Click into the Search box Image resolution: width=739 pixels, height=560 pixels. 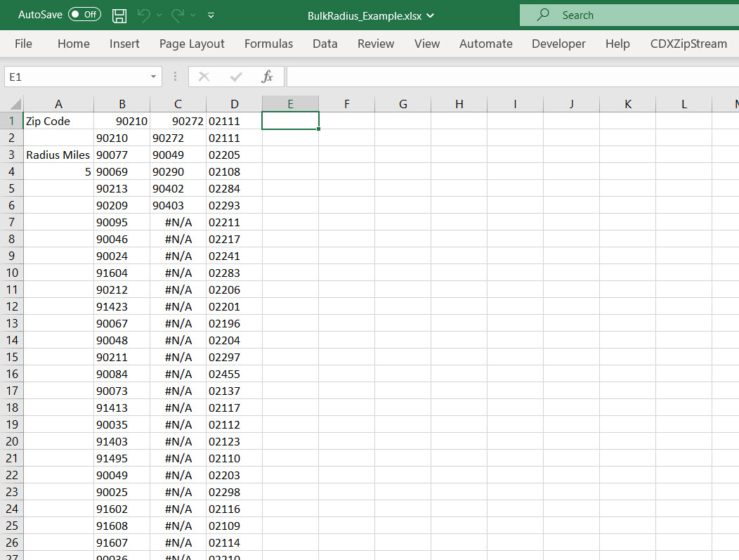[629, 15]
